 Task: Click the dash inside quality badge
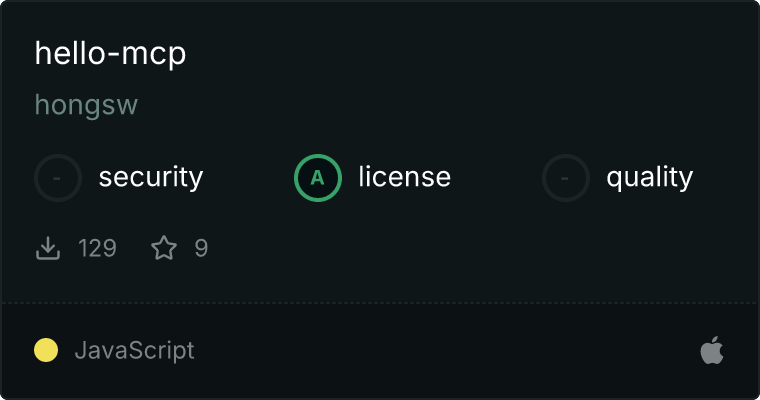565,178
